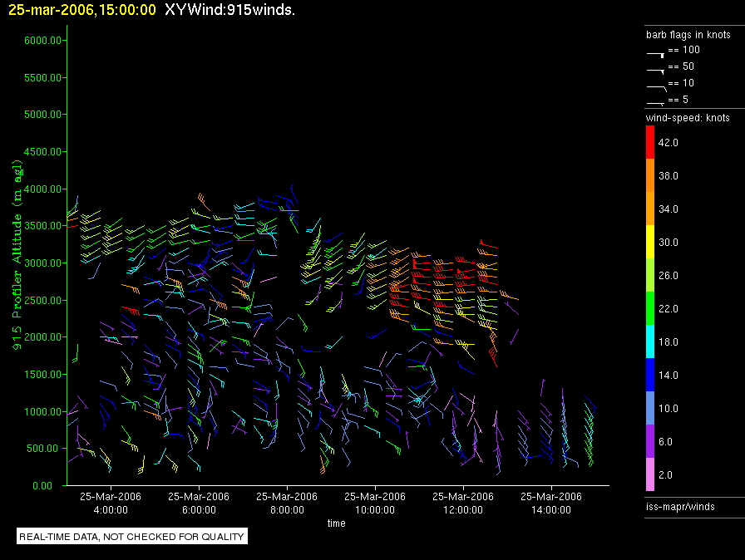The image size is (745, 560).
Task: Click the 8:00:00 time axis tick label
Action: pyautogui.click(x=287, y=503)
